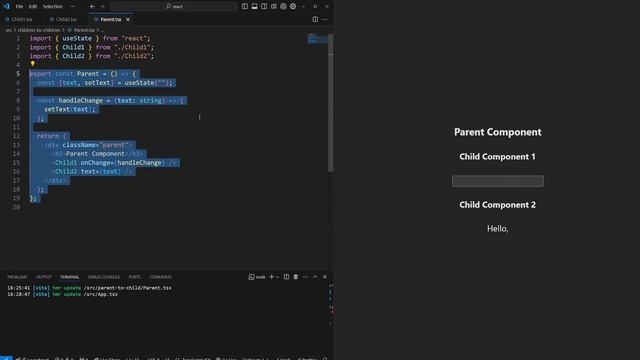This screenshot has width=640, height=360.
Task: Click the terminal scrollbar overview strip
Action: pyautogui.click(x=331, y=304)
